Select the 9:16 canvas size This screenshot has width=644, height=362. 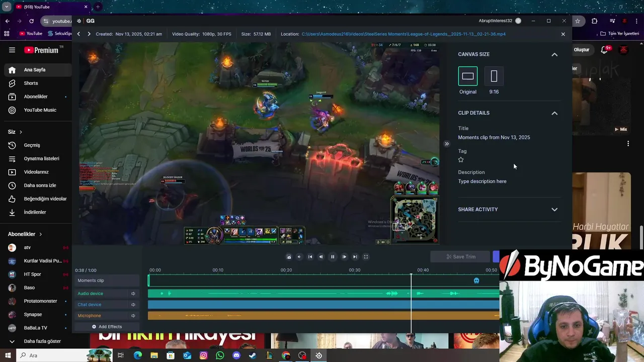click(x=494, y=76)
